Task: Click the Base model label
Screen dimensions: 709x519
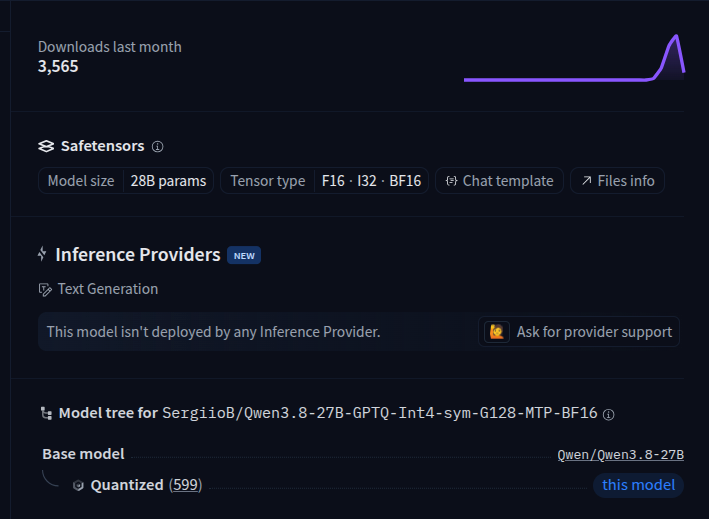Action: tap(83, 454)
